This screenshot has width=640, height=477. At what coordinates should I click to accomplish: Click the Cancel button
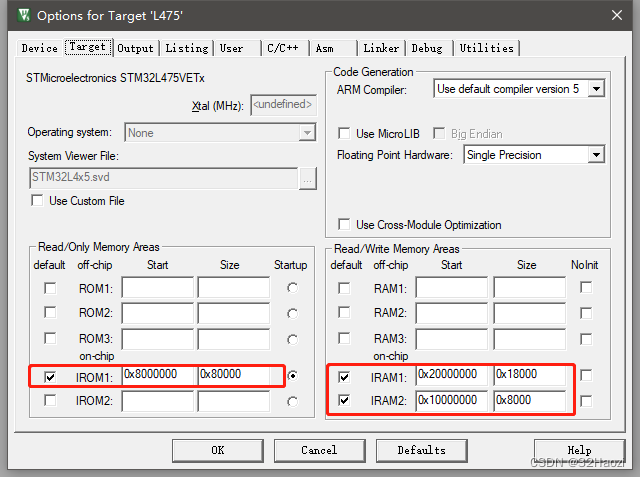click(320, 450)
